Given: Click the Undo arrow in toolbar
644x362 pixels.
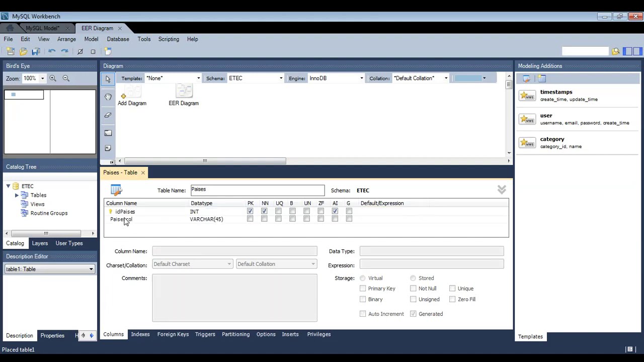Looking at the screenshot, I should pos(52,51).
